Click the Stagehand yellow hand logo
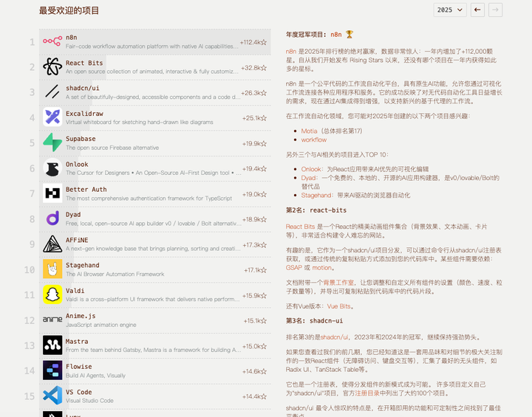This screenshot has width=532, height=417. (52, 269)
